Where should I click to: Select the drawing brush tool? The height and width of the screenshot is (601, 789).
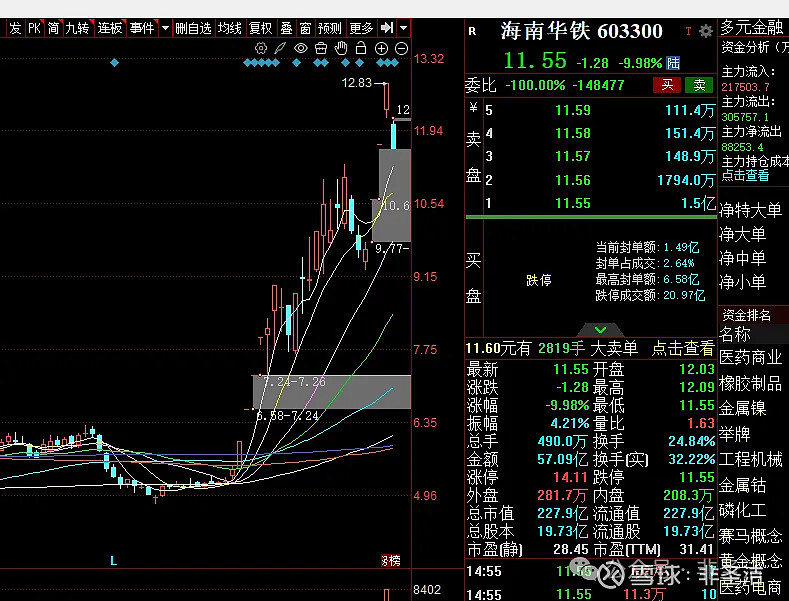280,48
